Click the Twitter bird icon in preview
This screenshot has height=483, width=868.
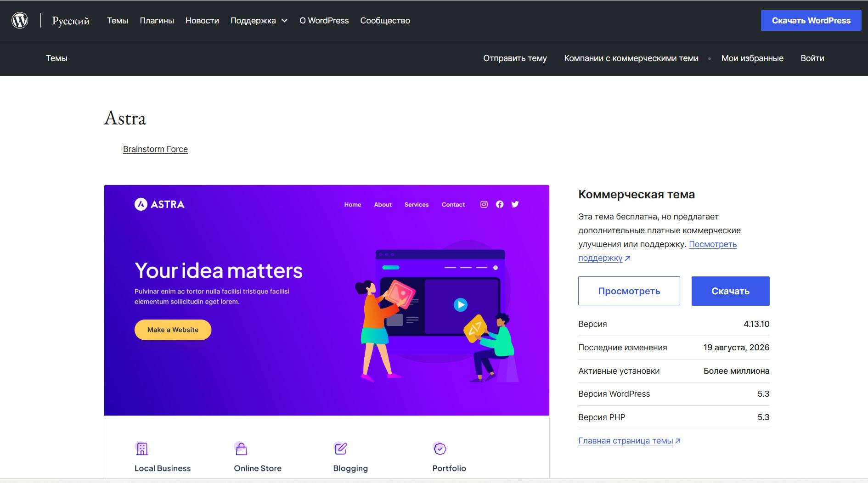[515, 204]
